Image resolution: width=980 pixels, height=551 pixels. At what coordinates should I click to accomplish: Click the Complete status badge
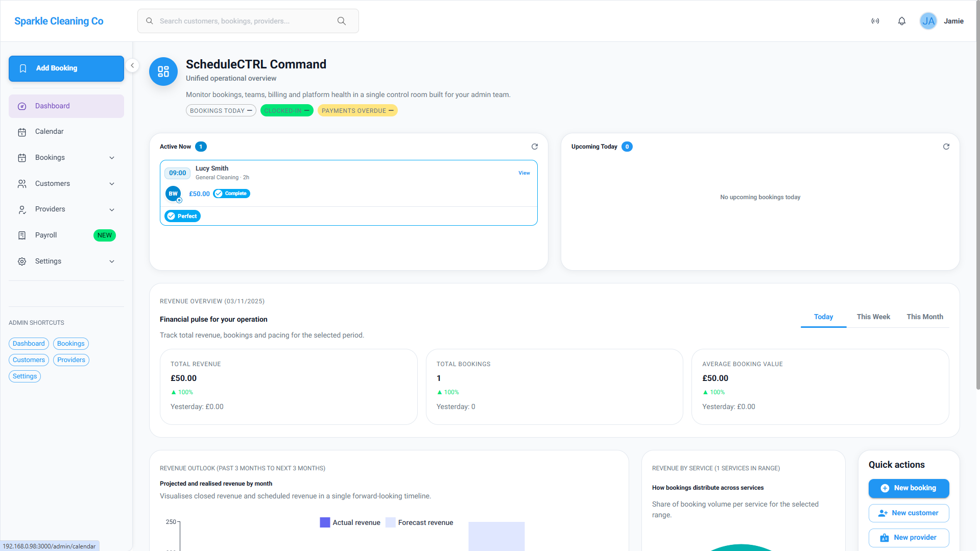[232, 194]
